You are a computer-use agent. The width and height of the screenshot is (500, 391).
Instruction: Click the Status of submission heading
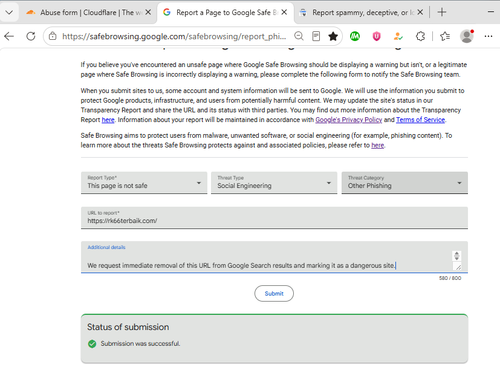tap(128, 327)
